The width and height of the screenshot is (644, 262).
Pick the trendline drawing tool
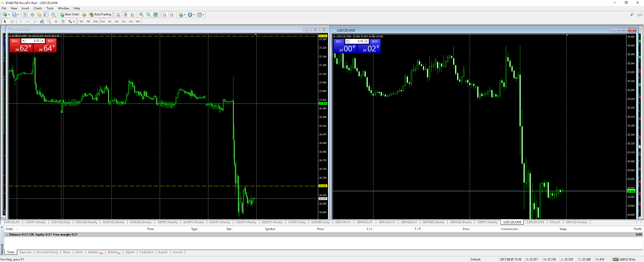pos(35,22)
